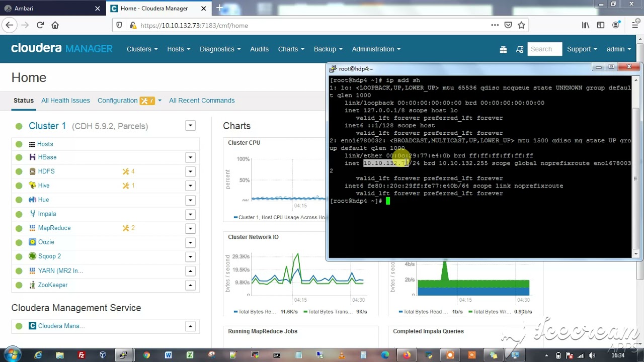644x362 pixels.
Task: Open Word from taskbar
Action: tap(168, 355)
